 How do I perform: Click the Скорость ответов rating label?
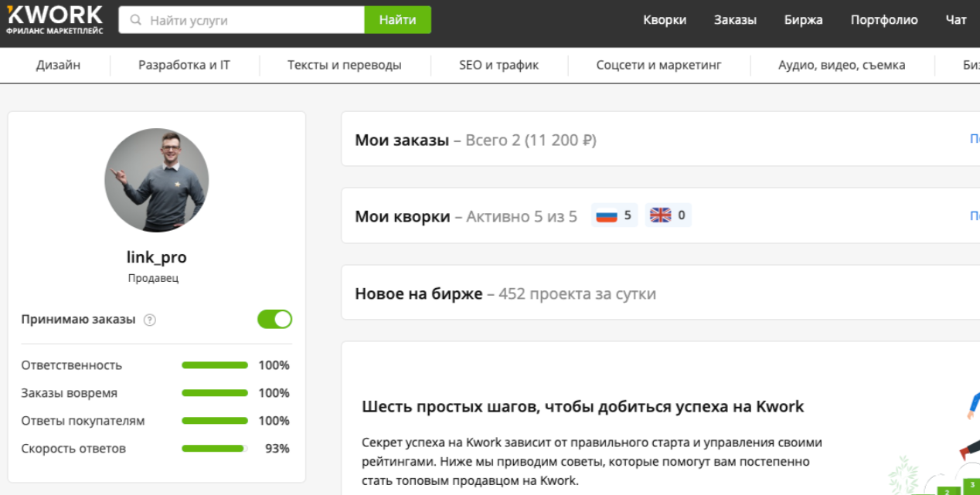point(73,449)
